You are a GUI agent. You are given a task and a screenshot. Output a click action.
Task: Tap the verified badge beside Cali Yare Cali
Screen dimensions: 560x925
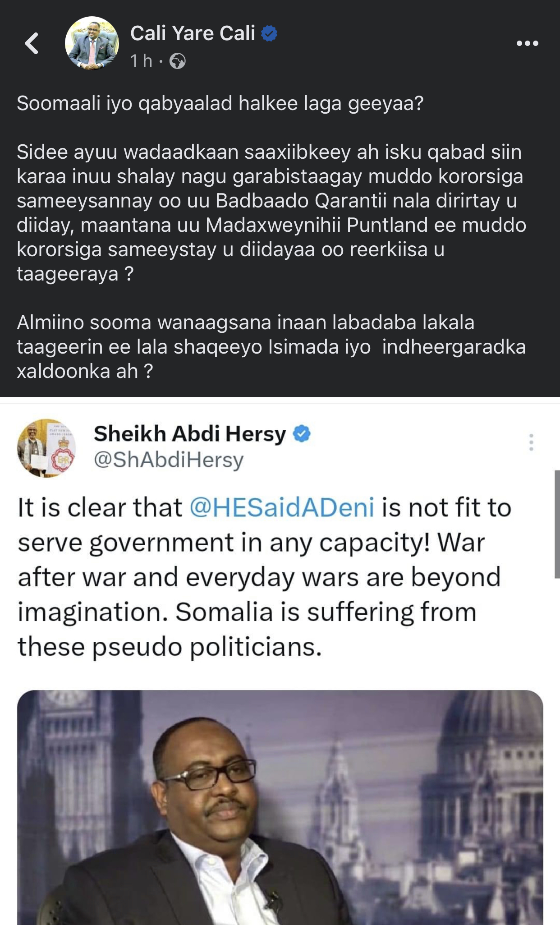click(269, 33)
